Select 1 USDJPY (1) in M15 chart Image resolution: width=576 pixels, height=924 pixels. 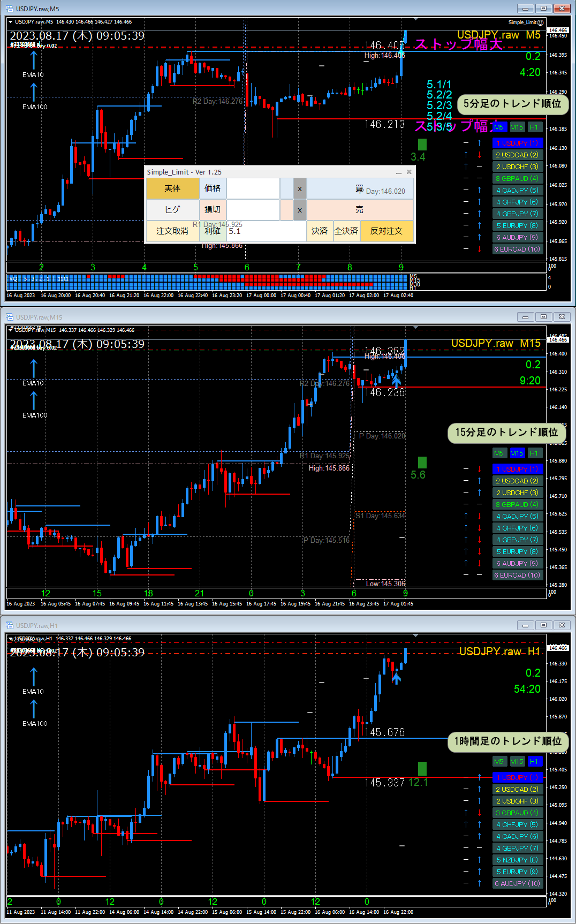point(518,469)
